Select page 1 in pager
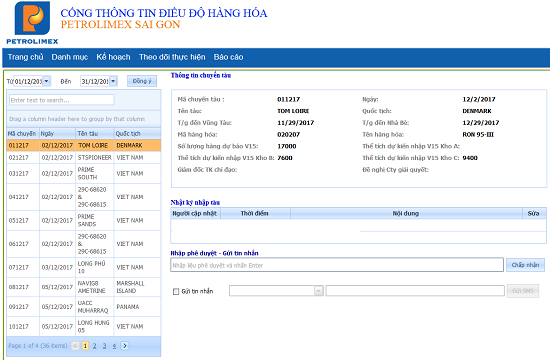The height and width of the screenshot is (360, 550). coord(85,346)
